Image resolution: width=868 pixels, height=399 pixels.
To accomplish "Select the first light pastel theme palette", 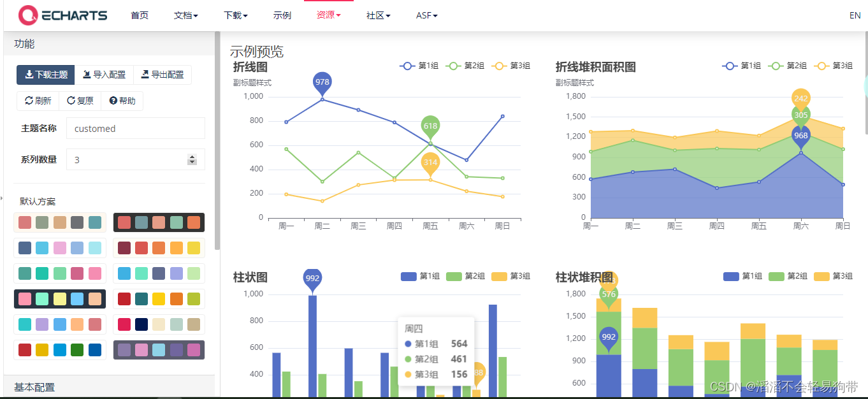I will click(60, 222).
